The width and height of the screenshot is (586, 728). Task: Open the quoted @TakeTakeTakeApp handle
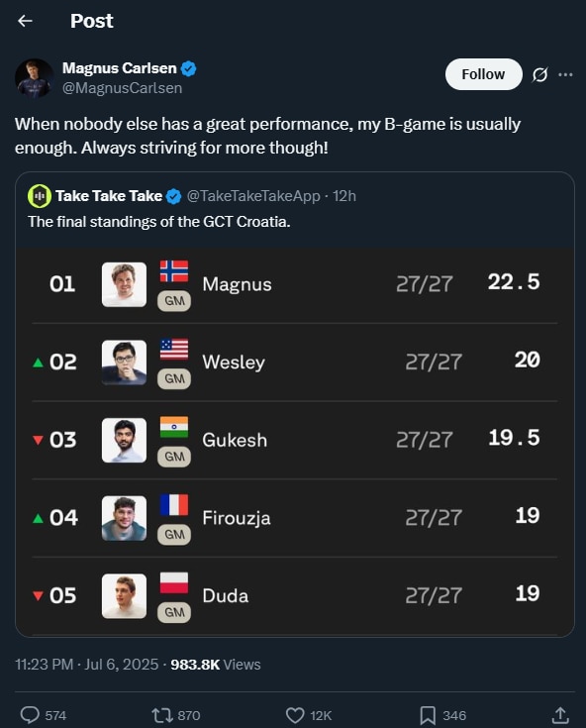coord(253,196)
